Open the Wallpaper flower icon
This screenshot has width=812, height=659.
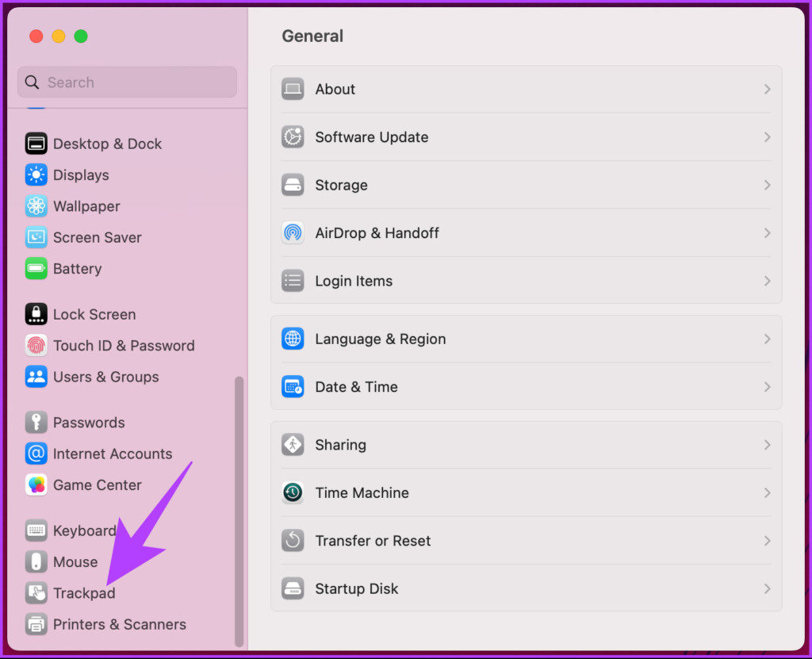[x=36, y=206]
